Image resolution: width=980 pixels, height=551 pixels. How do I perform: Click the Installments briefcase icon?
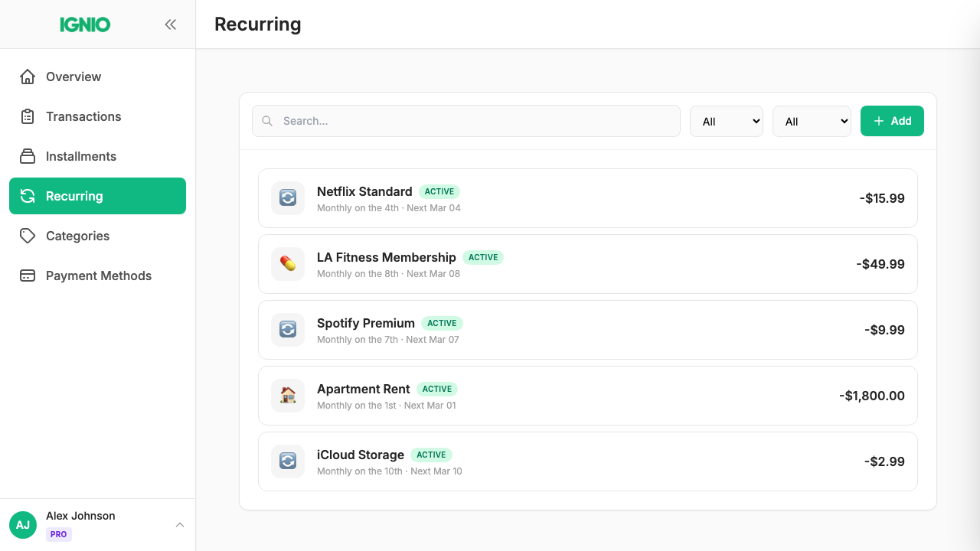pos(28,156)
